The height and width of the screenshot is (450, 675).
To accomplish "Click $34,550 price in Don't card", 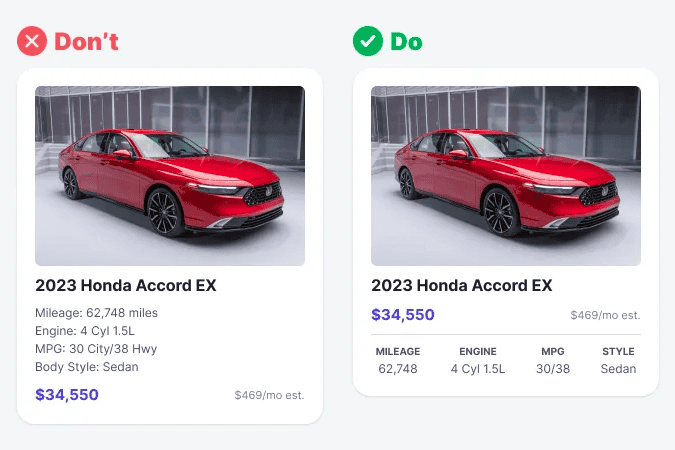I will [67, 394].
